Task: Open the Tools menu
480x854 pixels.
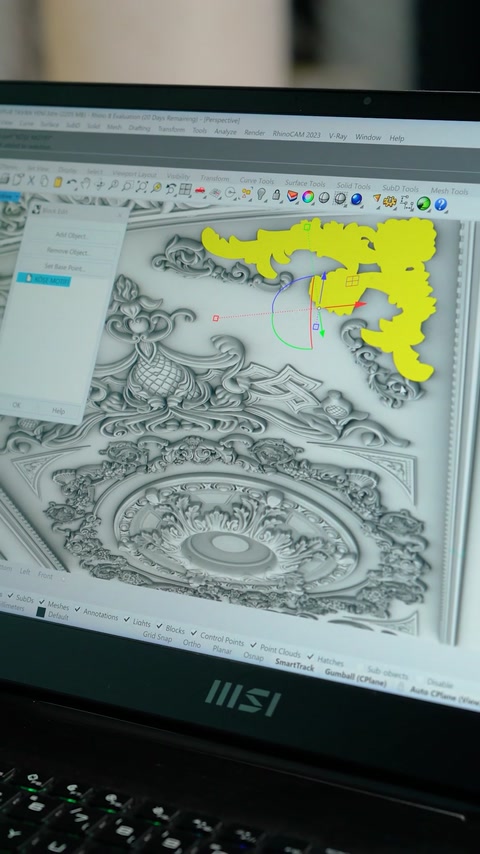Action: [199, 130]
